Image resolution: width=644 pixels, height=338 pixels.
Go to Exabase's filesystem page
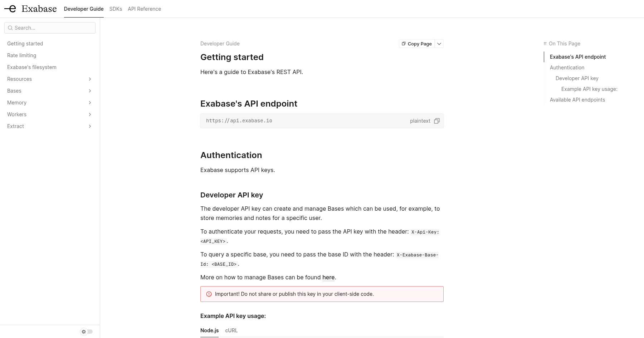[32, 67]
